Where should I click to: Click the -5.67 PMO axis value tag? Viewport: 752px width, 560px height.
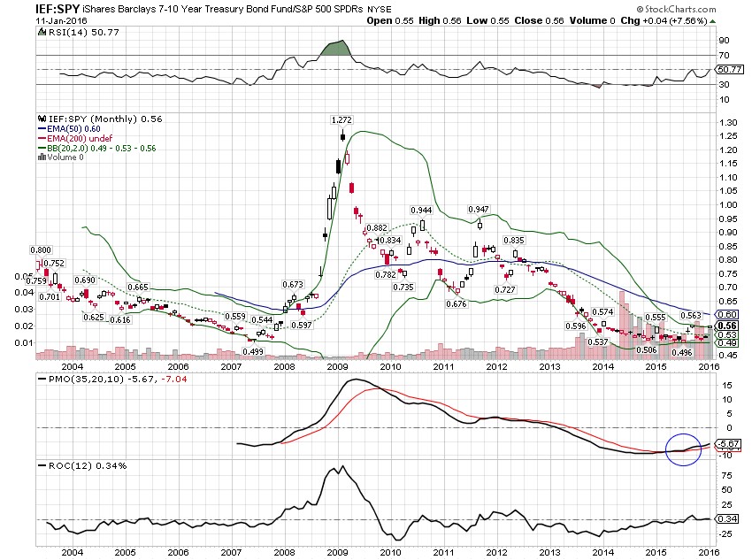coord(729,444)
